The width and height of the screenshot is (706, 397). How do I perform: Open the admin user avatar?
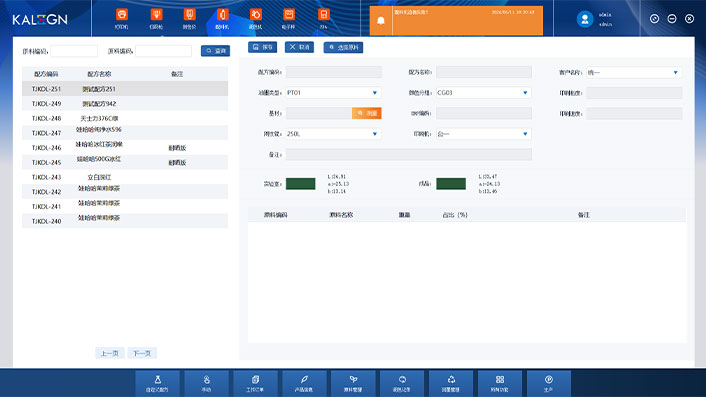(x=585, y=19)
